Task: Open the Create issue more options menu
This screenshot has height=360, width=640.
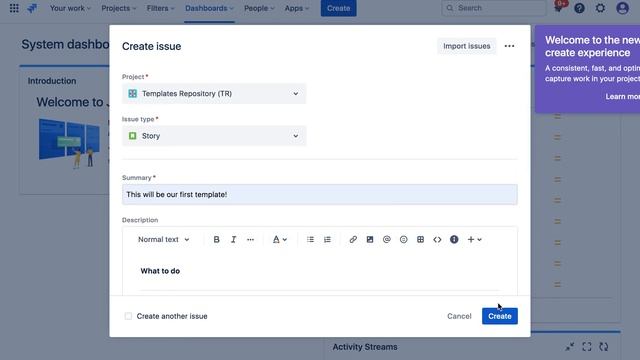Action: click(509, 46)
